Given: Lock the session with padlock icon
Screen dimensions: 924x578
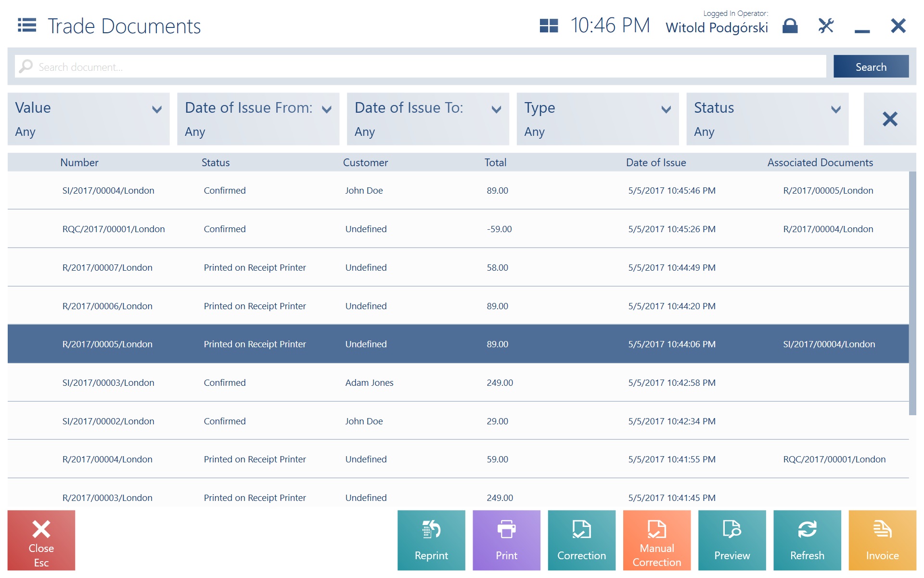Looking at the screenshot, I should [x=790, y=26].
